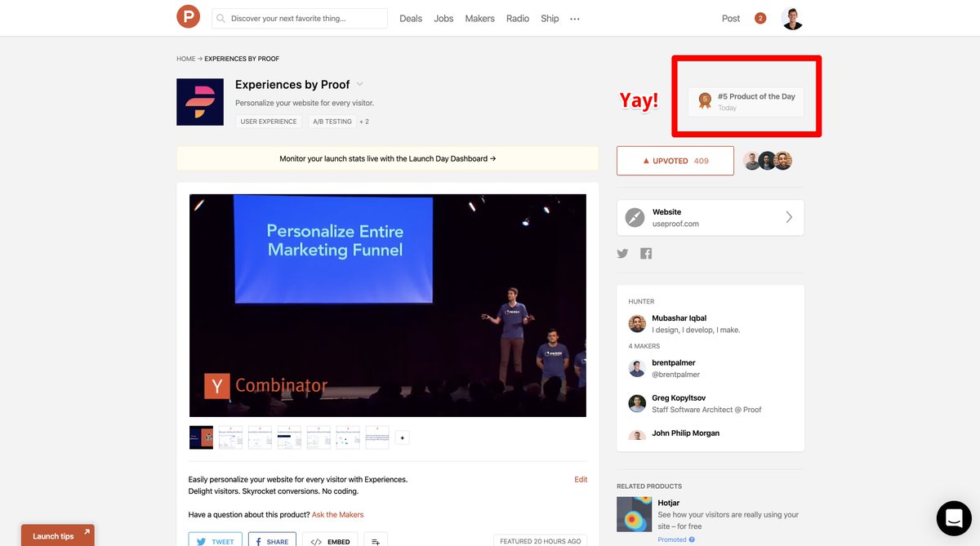Screen dimensions: 980x546
Task: Open the Radio page
Action: tap(518, 18)
